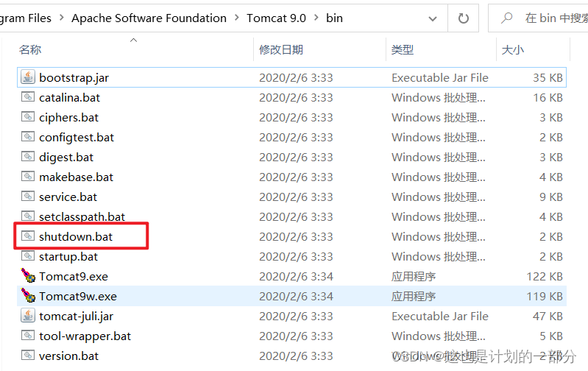Go to Program Files in breadcrumb
The image size is (588, 371).
click(26, 18)
